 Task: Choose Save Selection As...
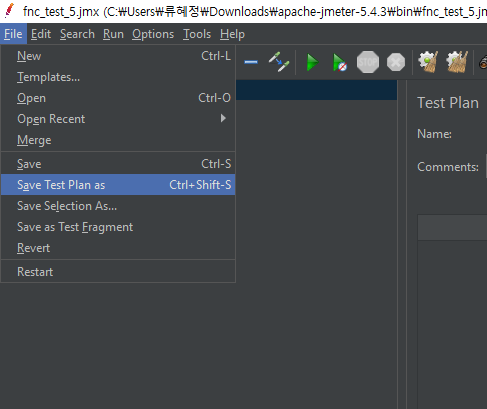pyautogui.click(x=118, y=206)
